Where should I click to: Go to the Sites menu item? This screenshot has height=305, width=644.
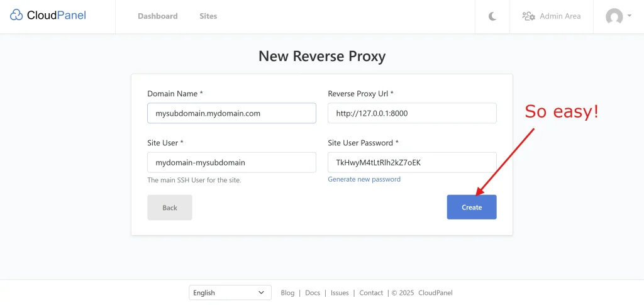tap(208, 16)
